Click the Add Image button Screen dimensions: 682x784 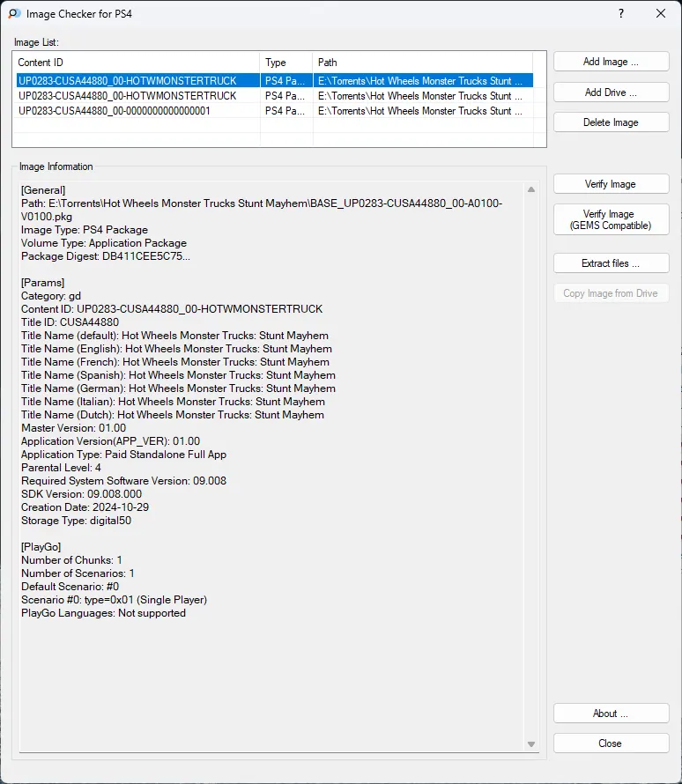(611, 62)
